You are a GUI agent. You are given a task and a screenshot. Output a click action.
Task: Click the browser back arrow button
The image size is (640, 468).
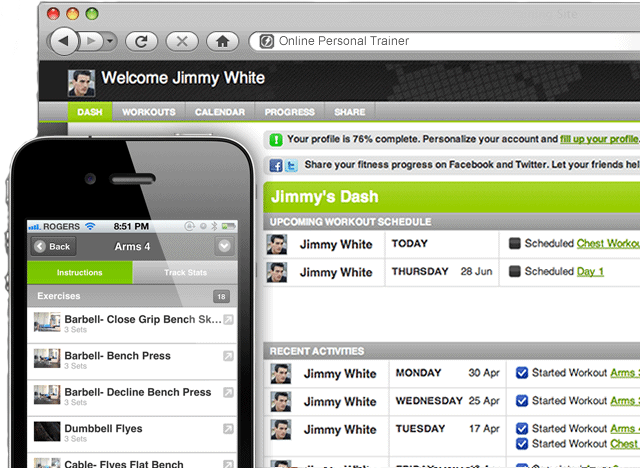[x=65, y=41]
